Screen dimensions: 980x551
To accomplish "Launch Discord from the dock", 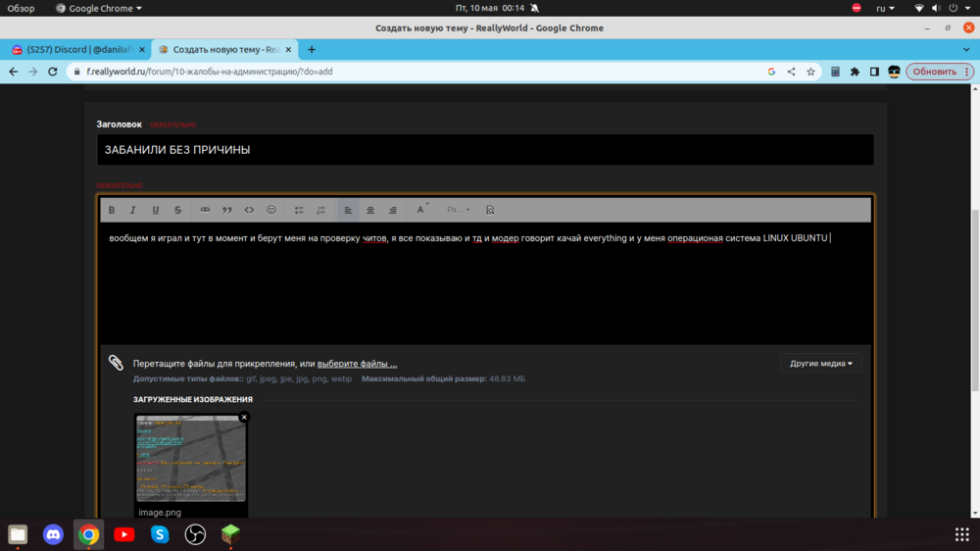I will click(x=53, y=534).
